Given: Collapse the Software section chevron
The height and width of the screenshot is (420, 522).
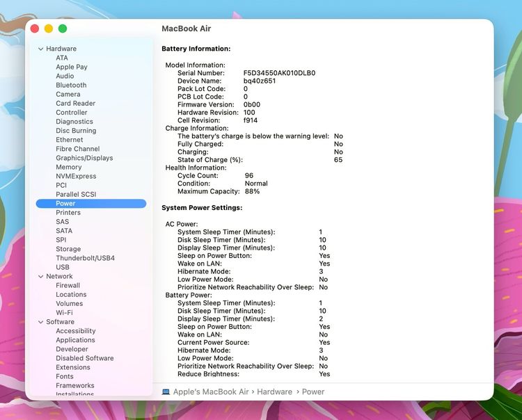Looking at the screenshot, I should pyautogui.click(x=40, y=322).
